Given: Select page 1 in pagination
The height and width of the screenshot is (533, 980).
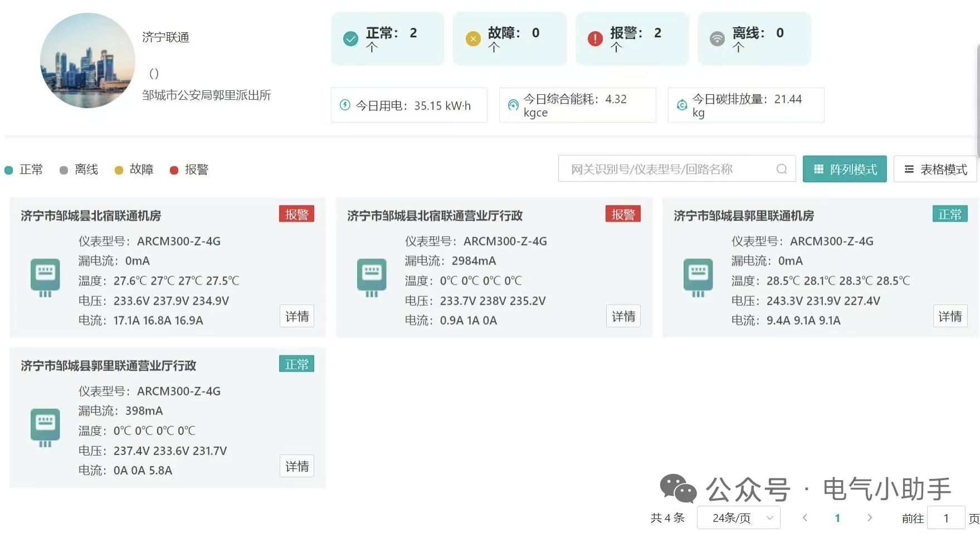Looking at the screenshot, I should tap(837, 518).
